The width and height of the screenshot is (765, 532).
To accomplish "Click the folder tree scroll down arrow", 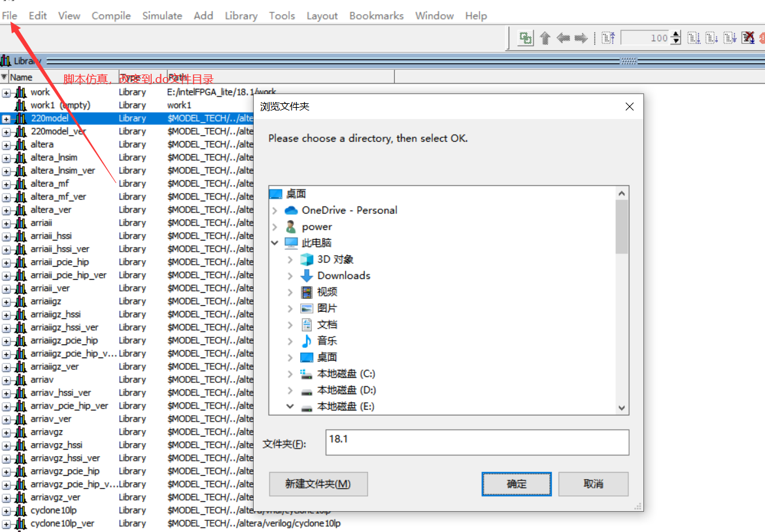I will click(622, 408).
